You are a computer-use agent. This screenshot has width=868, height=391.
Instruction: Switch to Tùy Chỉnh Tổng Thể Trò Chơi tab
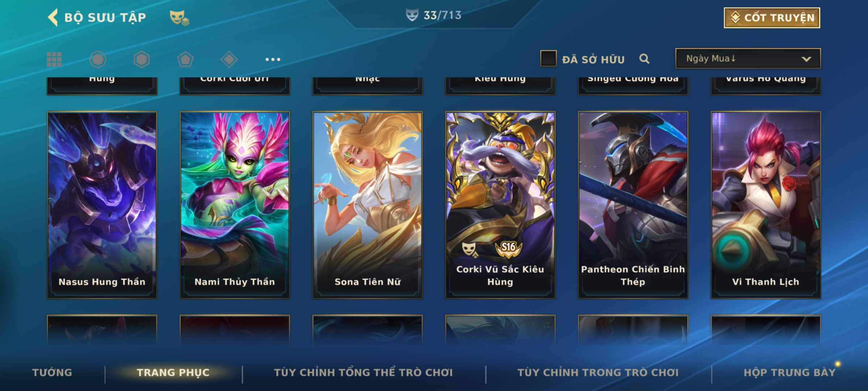[x=363, y=373]
